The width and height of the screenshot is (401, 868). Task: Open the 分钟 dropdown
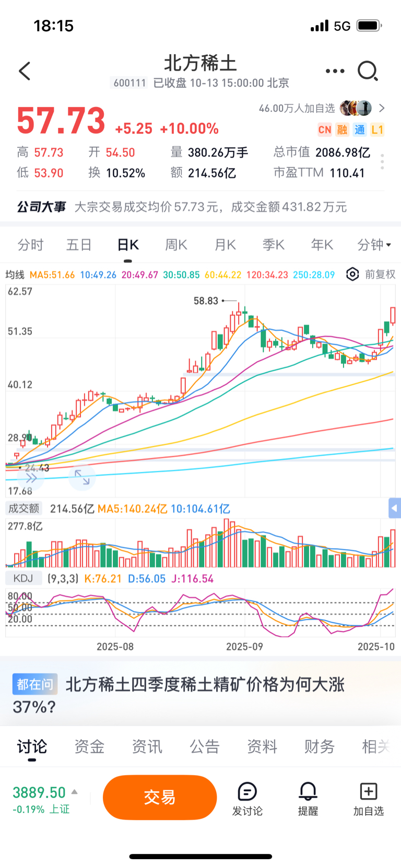374,245
